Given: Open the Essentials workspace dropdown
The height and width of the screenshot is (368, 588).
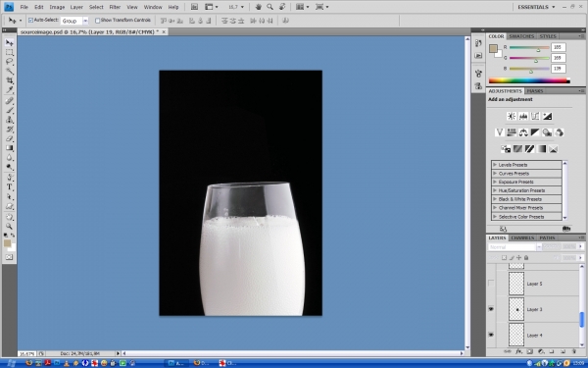Looking at the screenshot, I should point(536,7).
